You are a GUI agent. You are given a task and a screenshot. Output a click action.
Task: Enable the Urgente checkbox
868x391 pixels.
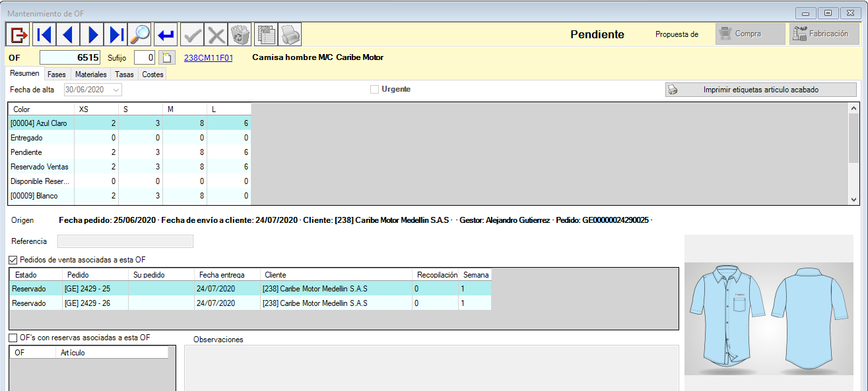pyautogui.click(x=375, y=89)
